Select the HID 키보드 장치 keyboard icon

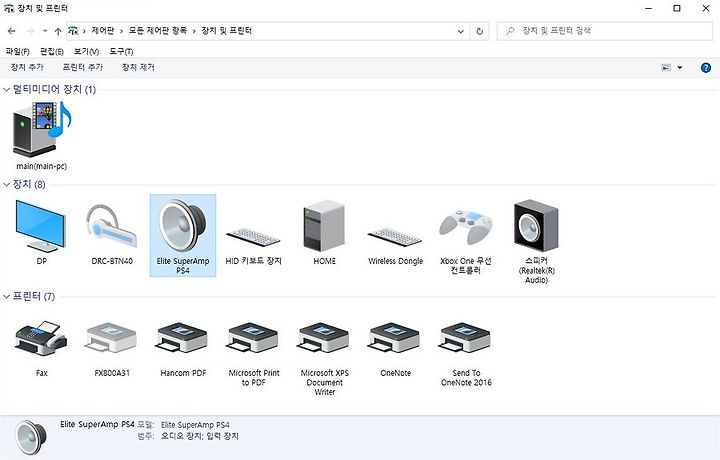click(253, 237)
